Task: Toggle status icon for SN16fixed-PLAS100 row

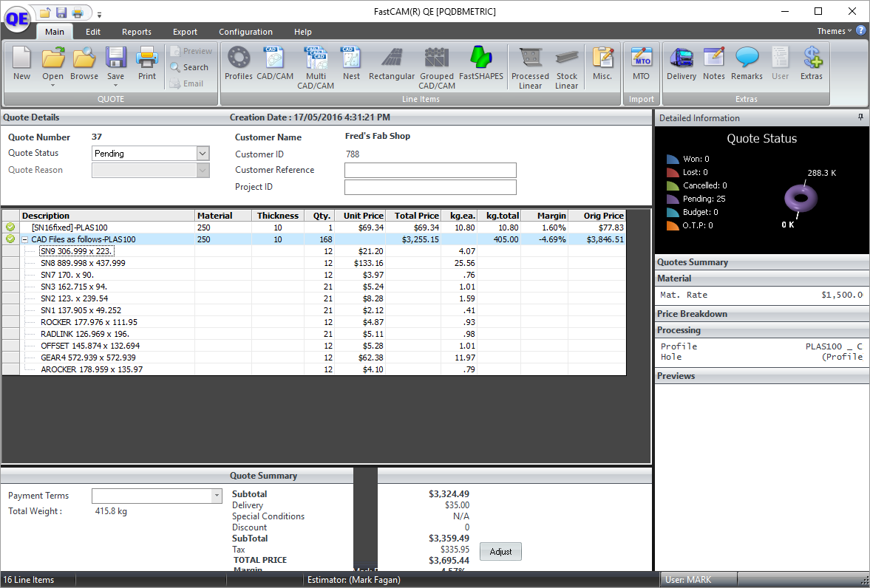Action: tap(10, 228)
